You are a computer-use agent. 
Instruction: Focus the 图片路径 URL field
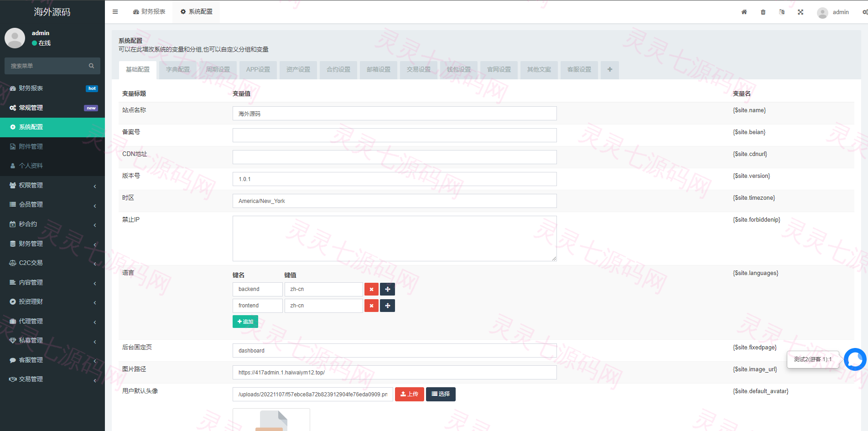point(395,373)
